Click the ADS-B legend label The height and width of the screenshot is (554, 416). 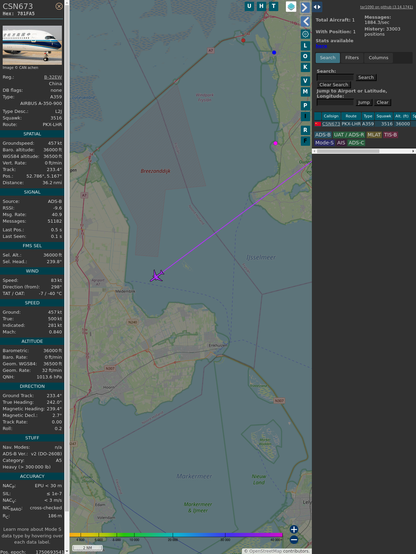[x=323, y=135]
